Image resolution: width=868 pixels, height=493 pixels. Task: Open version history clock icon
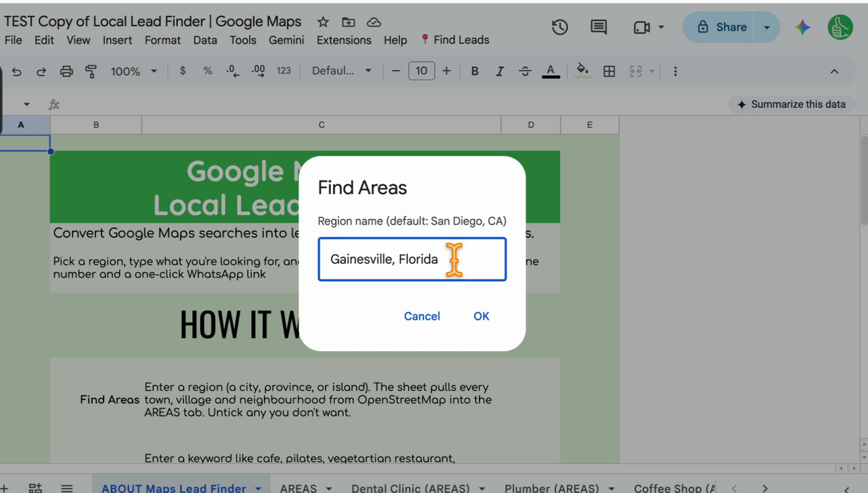(560, 27)
